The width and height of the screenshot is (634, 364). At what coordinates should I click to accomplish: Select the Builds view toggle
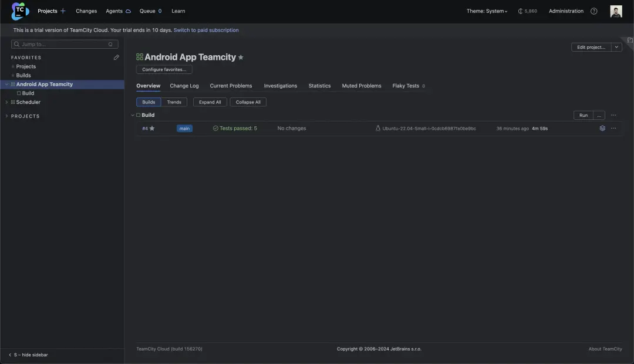(149, 102)
